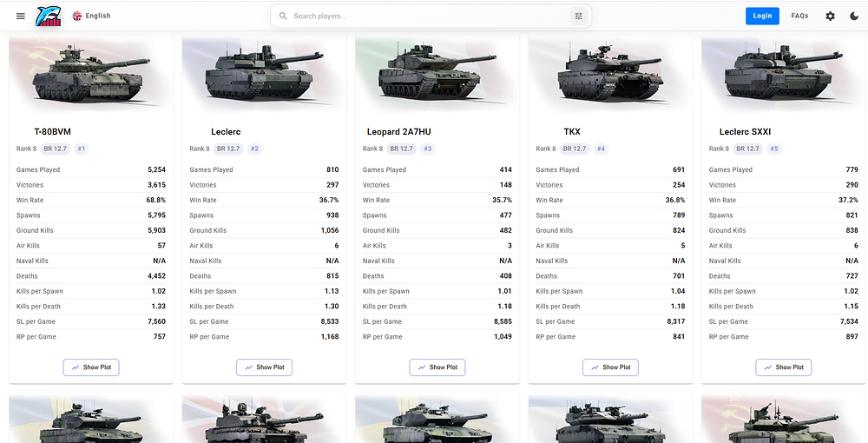The width and height of the screenshot is (868, 443).
Task: Select Leclerc SL per Game 8,533
Action: (330, 321)
